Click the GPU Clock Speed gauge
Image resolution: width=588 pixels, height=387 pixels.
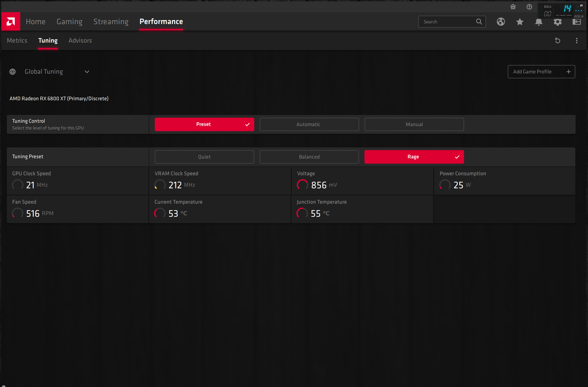[x=18, y=185]
